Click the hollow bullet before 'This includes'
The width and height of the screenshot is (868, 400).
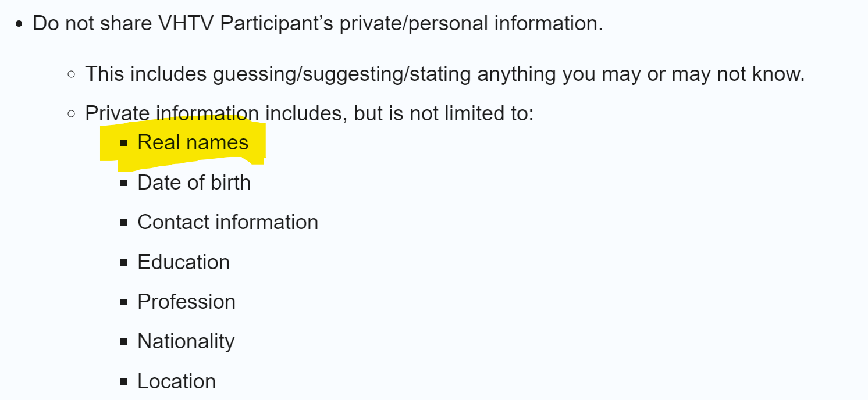[72, 74]
